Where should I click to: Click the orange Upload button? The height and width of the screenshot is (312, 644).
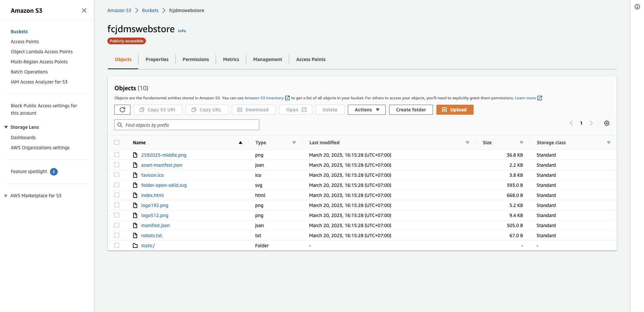click(x=455, y=110)
